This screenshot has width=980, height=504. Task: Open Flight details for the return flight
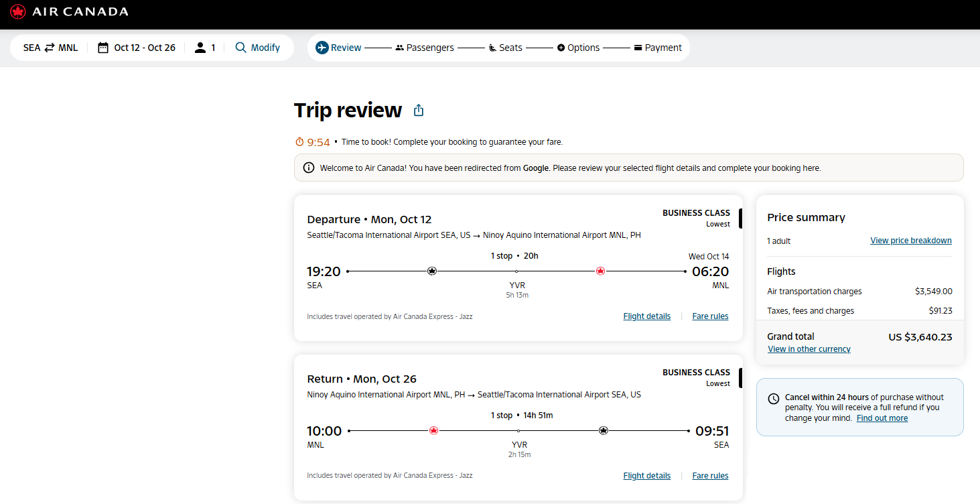(x=647, y=476)
